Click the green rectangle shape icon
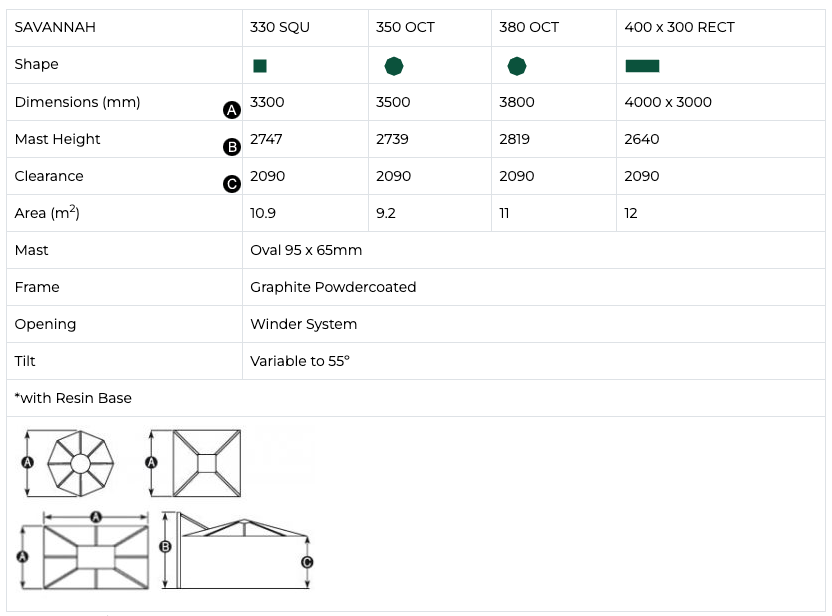Screen dimensions: 832x616 642,66
